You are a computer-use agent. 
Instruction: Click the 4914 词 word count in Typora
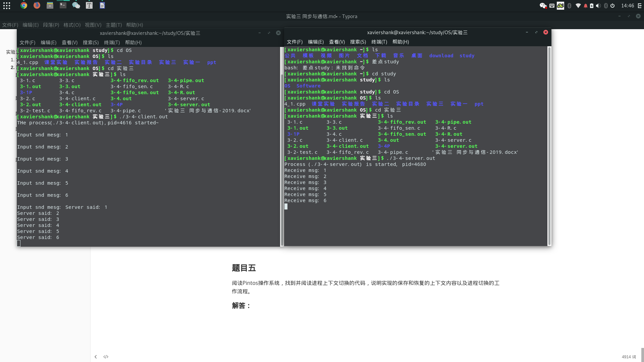[x=629, y=357]
